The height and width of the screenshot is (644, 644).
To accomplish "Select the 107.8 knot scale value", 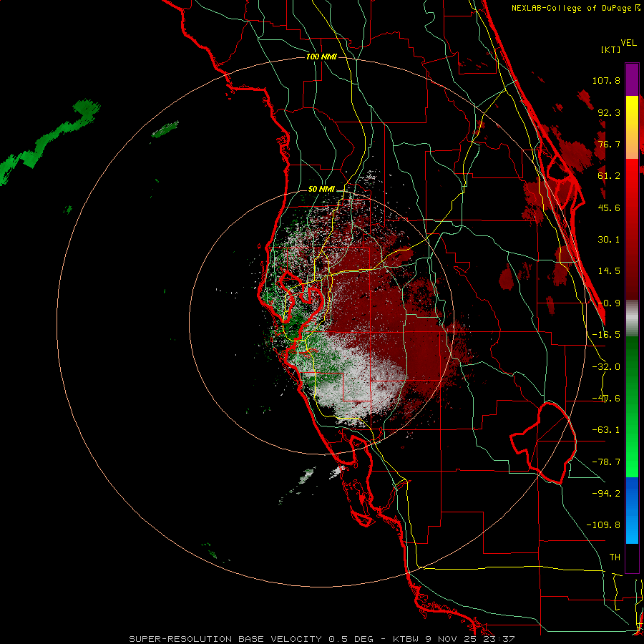I will [606, 80].
